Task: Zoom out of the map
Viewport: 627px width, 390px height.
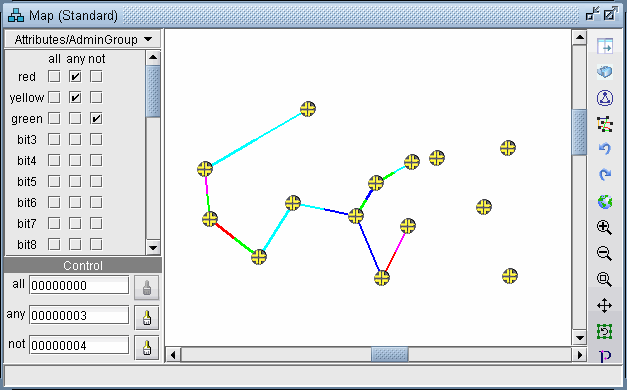Action: click(604, 253)
